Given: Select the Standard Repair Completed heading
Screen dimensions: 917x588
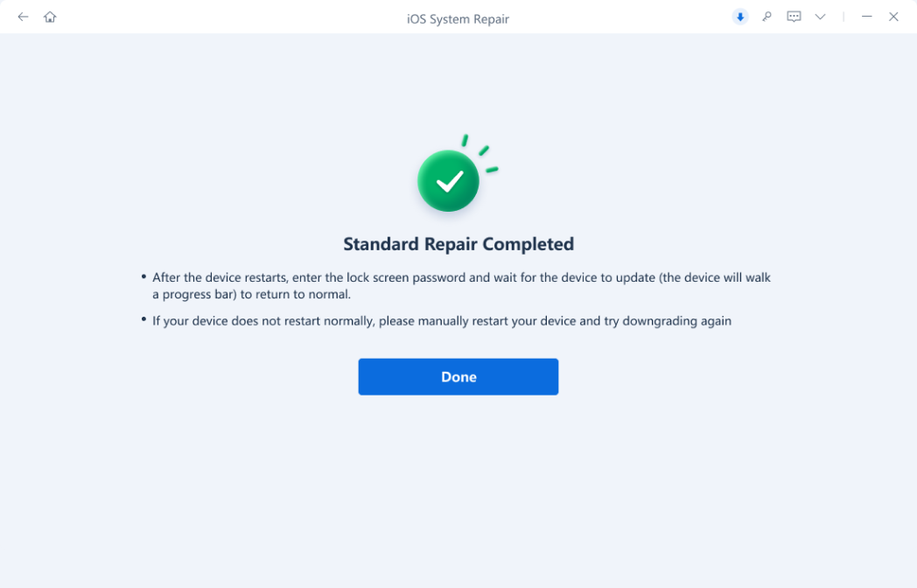Looking at the screenshot, I should [458, 243].
